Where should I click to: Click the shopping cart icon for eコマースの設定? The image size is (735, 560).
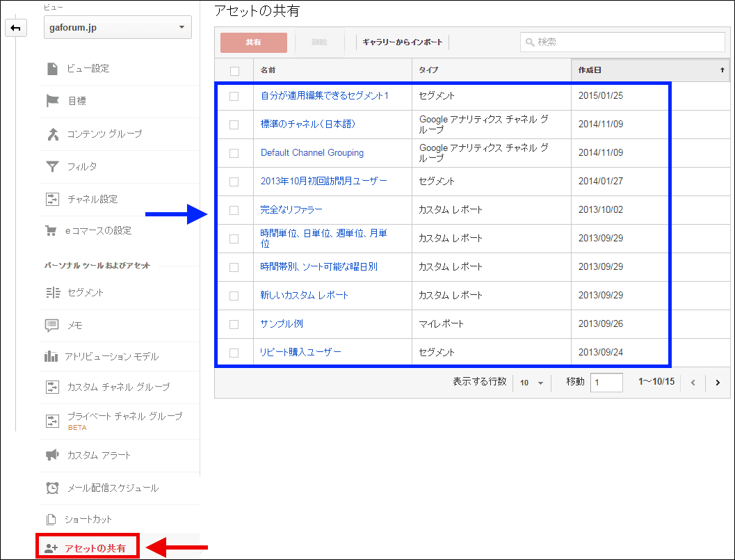(52, 231)
